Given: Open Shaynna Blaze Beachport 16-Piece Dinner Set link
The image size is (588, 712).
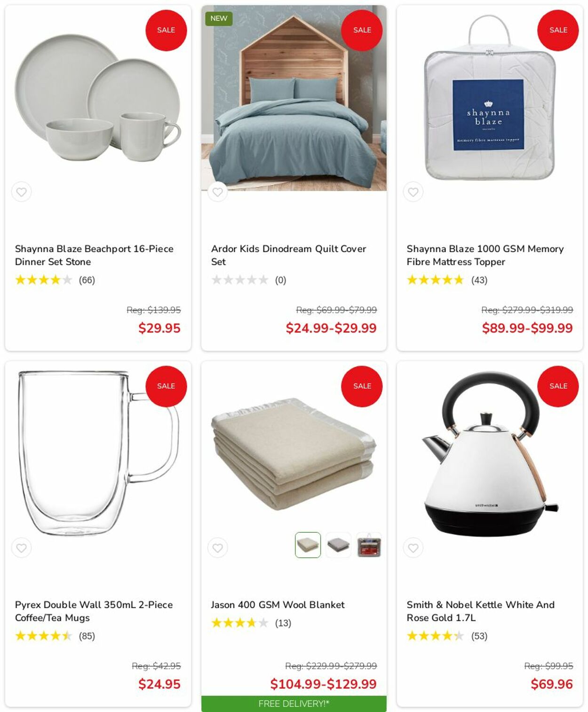Looking at the screenshot, I should point(94,255).
